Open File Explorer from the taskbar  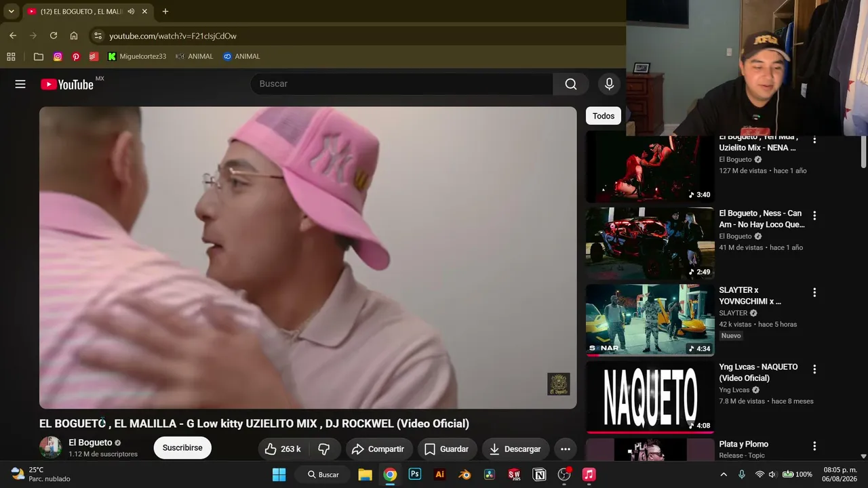365,474
